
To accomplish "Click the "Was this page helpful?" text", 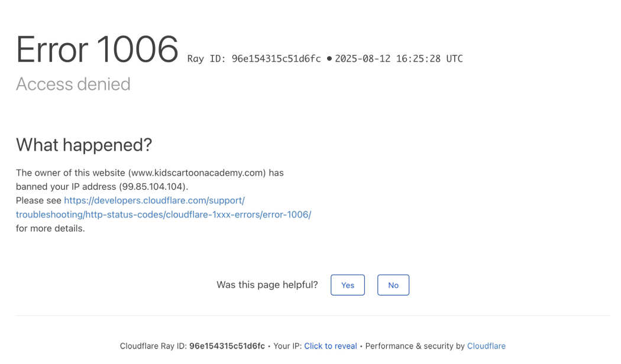I will coord(267,285).
